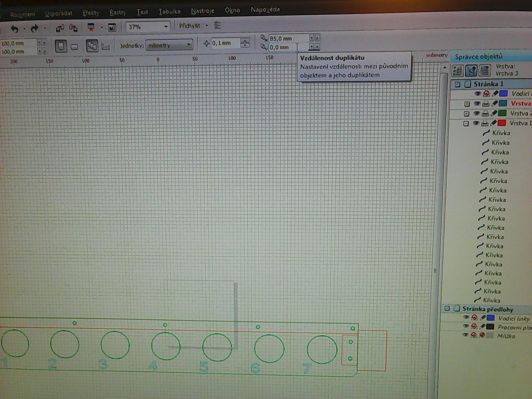Click the Redo arrow icon
Screen dimensions: 532x399
(x=34, y=29)
